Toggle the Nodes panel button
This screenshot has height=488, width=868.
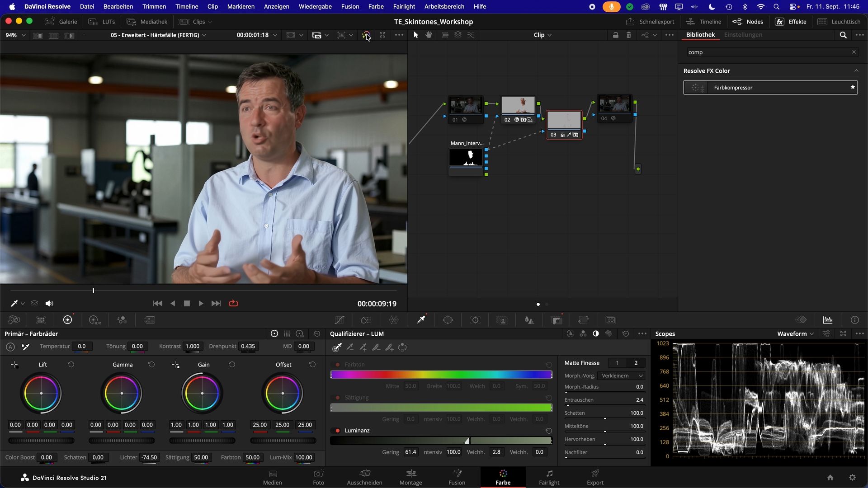click(x=748, y=22)
